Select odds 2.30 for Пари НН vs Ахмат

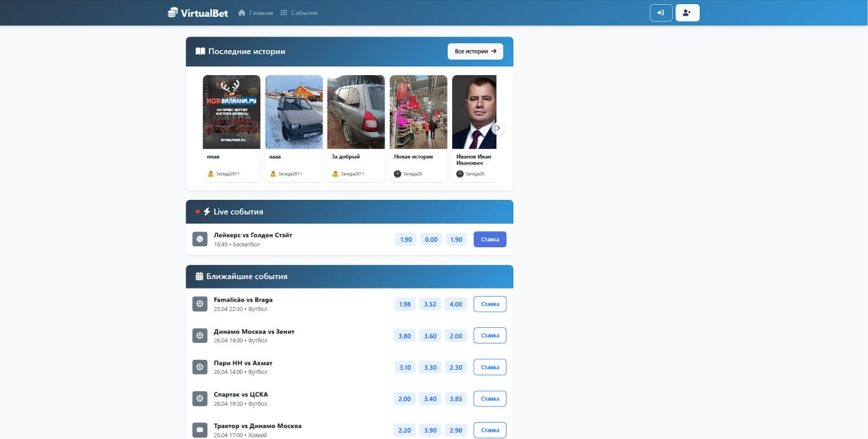pos(456,367)
